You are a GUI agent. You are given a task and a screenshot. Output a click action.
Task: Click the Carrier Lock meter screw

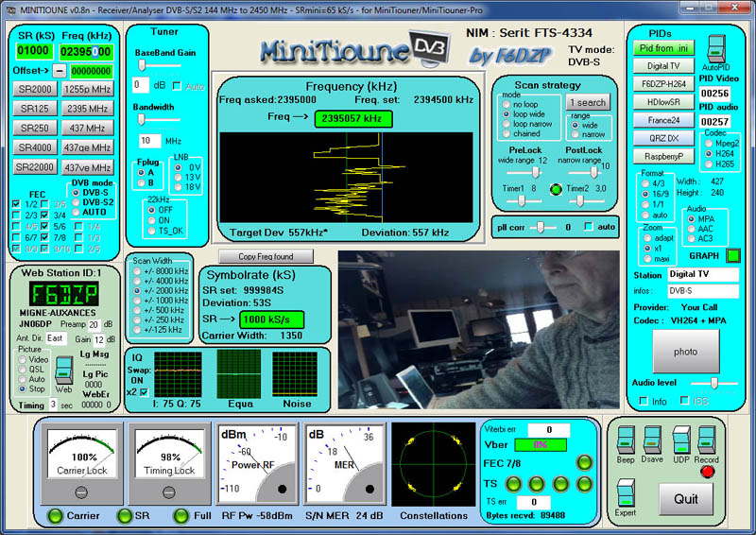coord(81,492)
